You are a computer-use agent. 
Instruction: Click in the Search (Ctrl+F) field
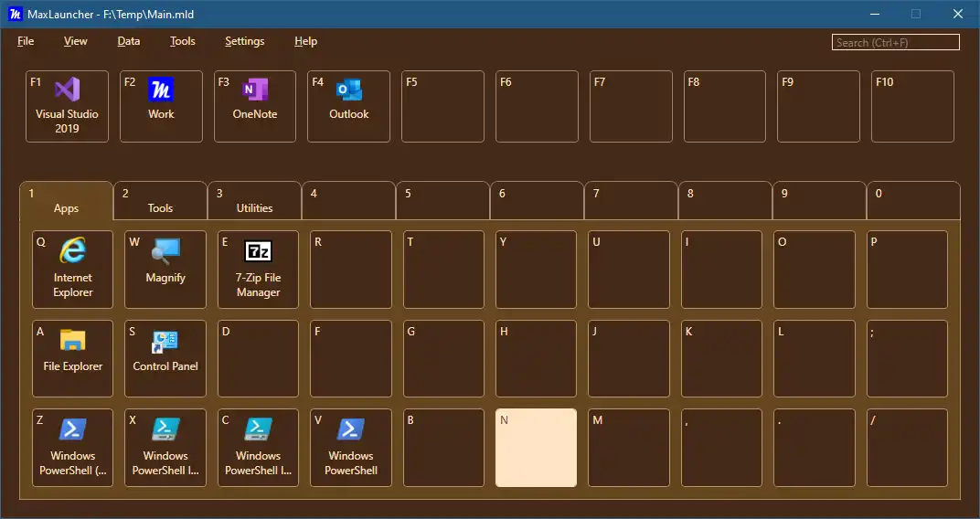[x=896, y=42]
